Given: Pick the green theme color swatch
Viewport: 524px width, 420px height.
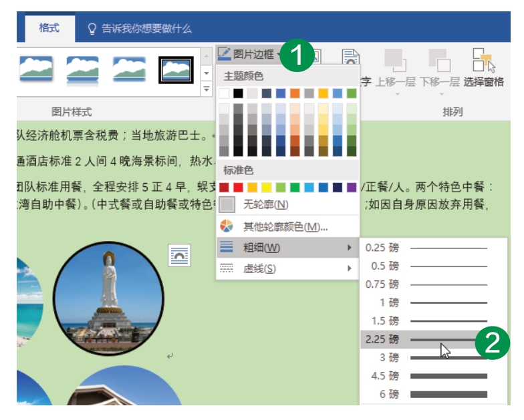Looking at the screenshot, I should (352, 93).
